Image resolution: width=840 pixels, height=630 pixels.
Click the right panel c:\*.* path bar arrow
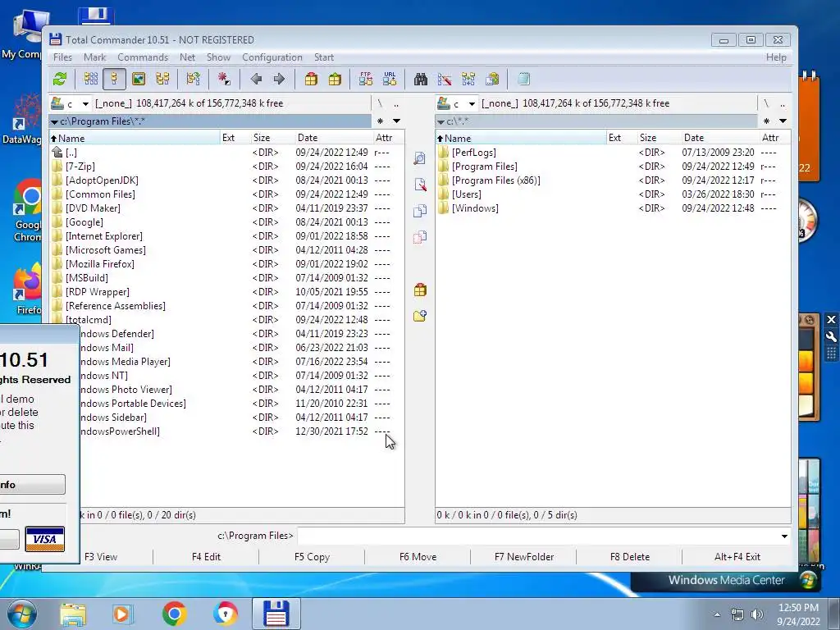(441, 121)
